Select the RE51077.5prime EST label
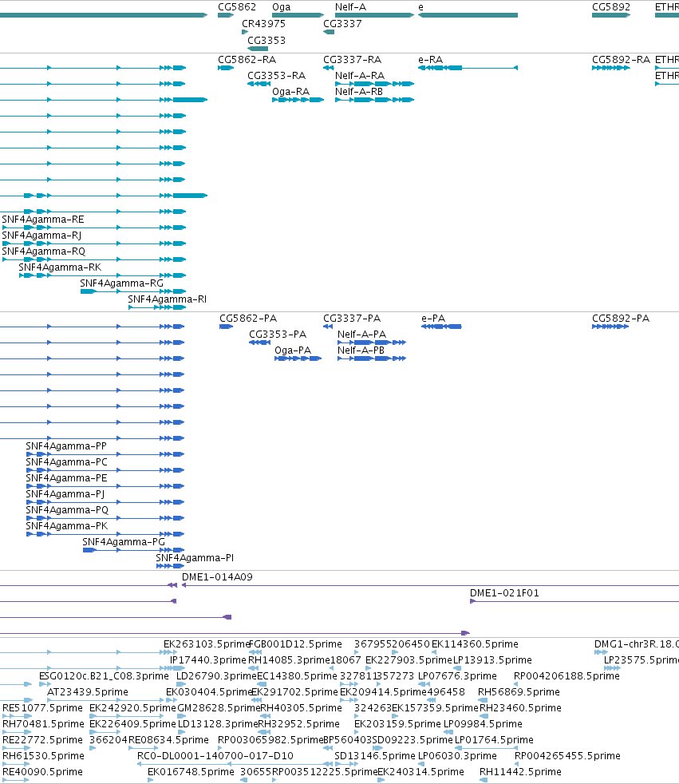Screen dimensions: 679x784 click(x=42, y=708)
